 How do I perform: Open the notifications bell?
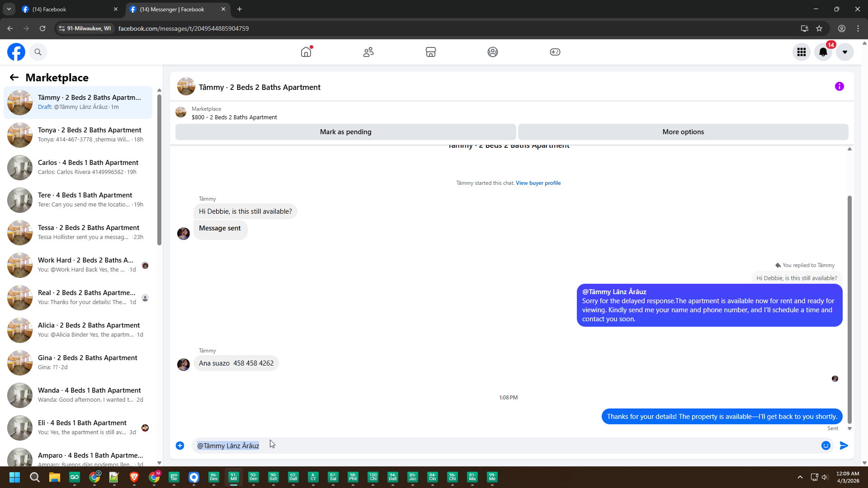823,52
